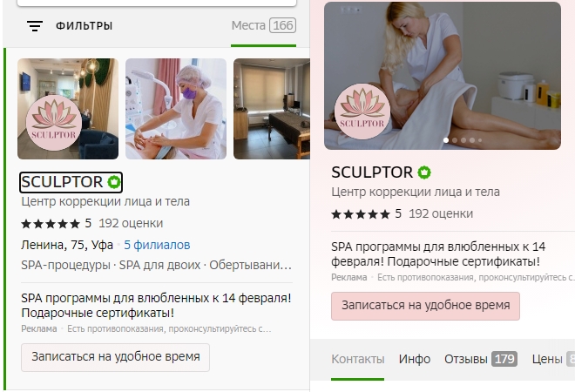The image size is (575, 392).
Task: Select the second carousel dot indicator
Action: [455, 140]
